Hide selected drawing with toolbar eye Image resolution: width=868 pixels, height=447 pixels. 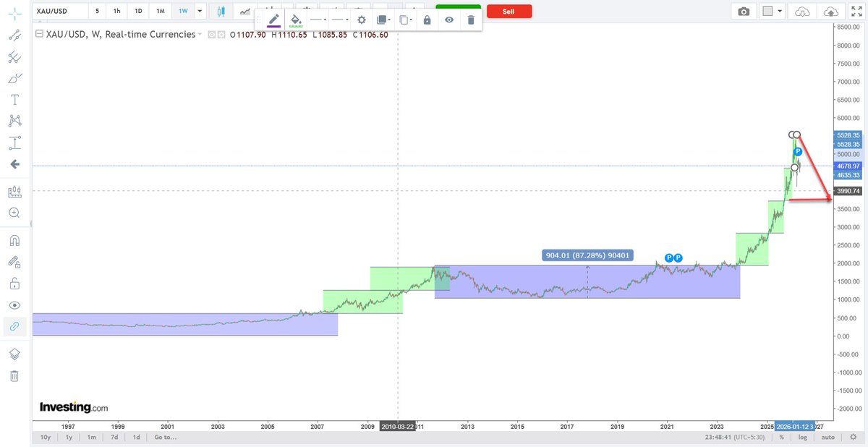[x=449, y=20]
